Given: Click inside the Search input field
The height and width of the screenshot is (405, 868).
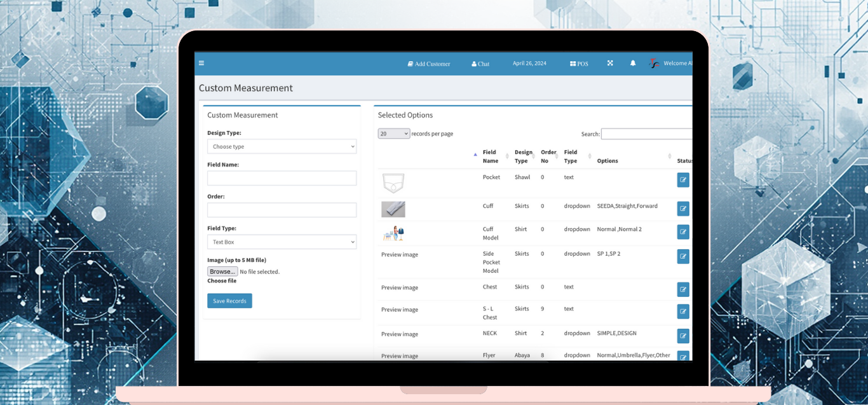Looking at the screenshot, I should (x=646, y=134).
